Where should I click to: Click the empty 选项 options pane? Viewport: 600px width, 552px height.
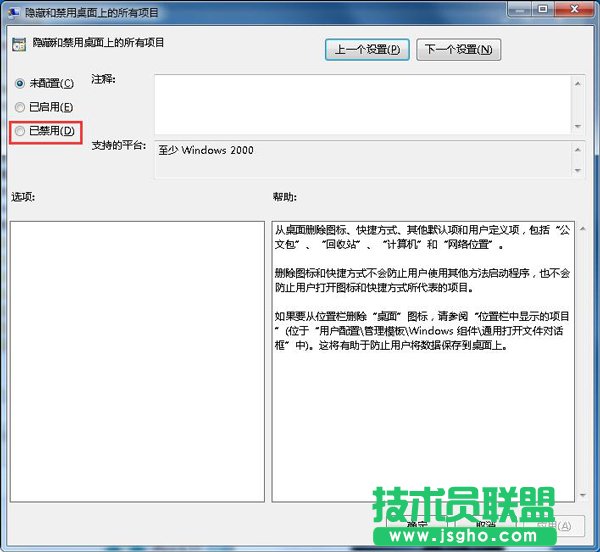click(137, 361)
